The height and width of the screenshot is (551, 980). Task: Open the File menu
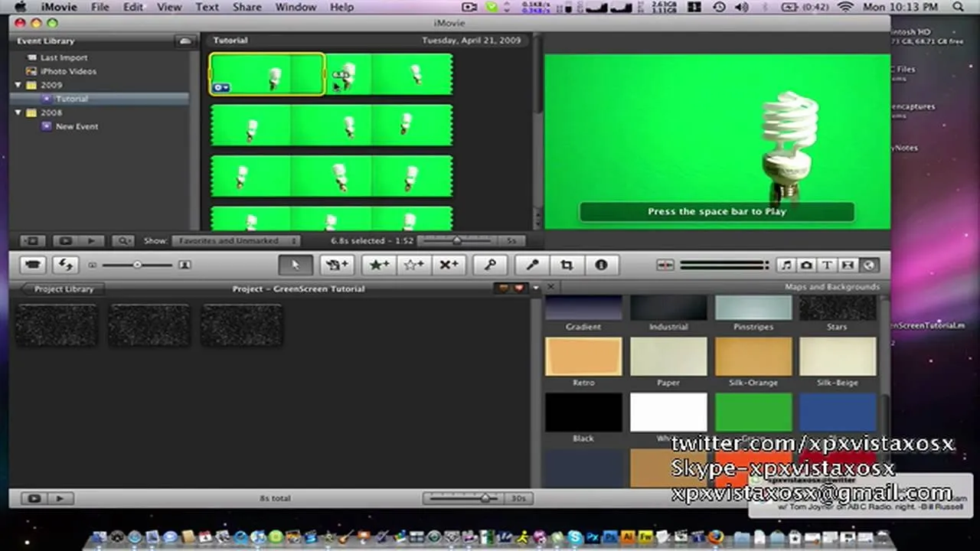100,7
